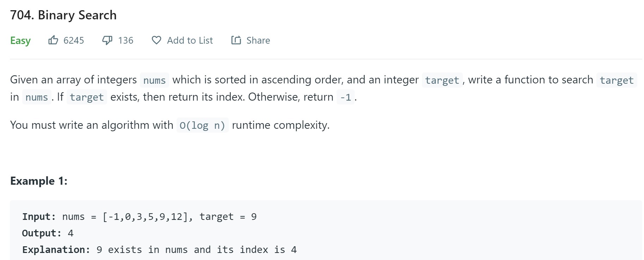Click the Easy difficulty label
644x260 pixels.
(20, 40)
